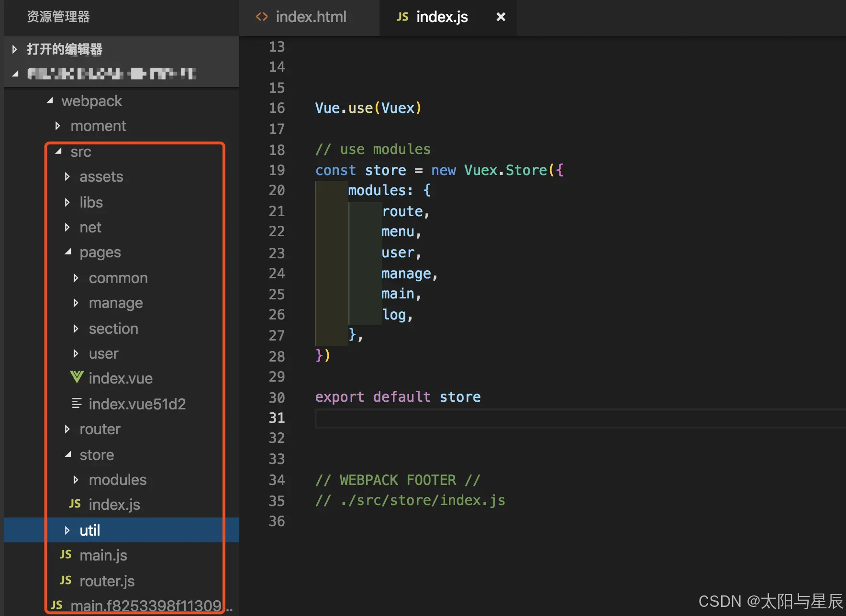
Task: Collapse the pages folder
Action: coord(68,252)
